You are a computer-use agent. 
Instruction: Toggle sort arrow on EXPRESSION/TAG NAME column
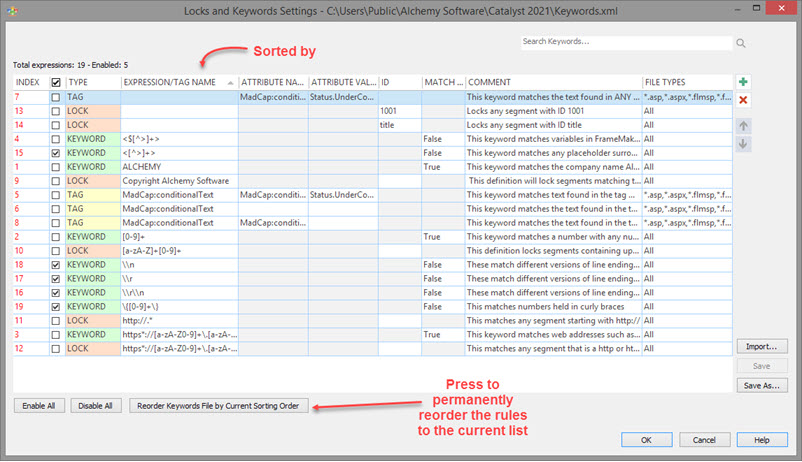231,82
